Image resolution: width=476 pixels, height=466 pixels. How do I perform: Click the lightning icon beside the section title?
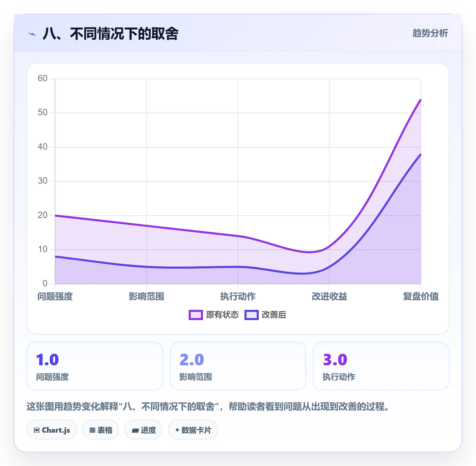coord(32,34)
